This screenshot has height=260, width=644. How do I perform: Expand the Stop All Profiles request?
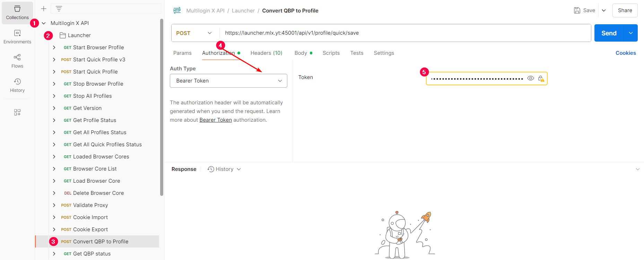(54, 96)
